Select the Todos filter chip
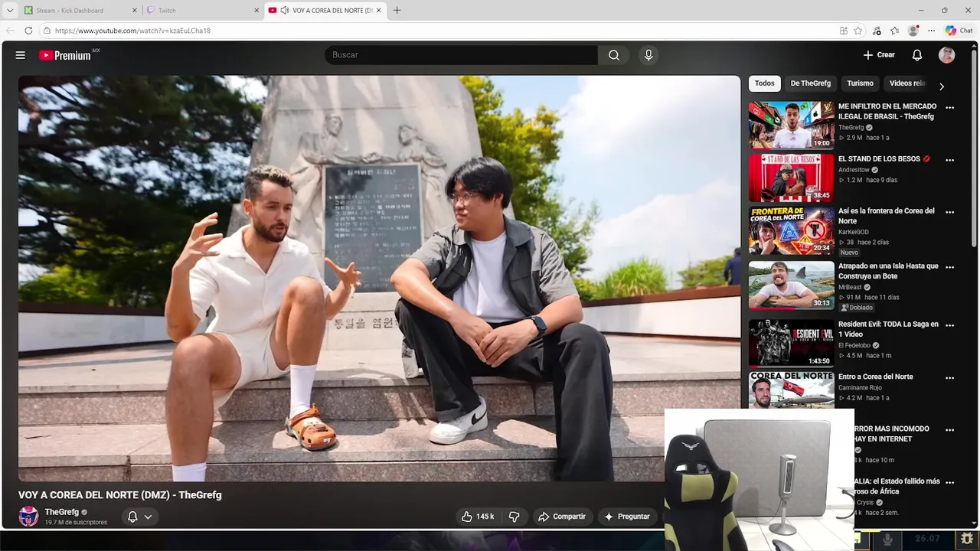 [764, 83]
